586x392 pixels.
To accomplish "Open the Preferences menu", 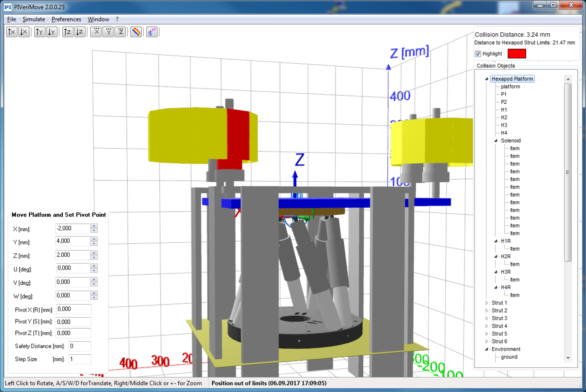I will pos(66,19).
